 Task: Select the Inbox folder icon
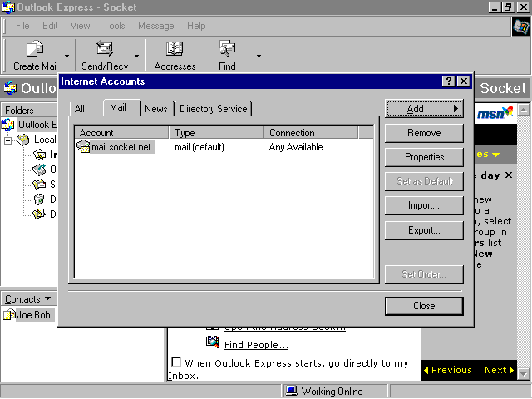tap(39, 155)
